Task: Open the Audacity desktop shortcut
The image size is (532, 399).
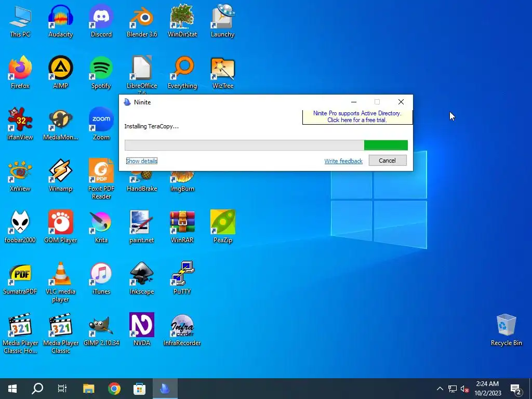Action: point(60,21)
